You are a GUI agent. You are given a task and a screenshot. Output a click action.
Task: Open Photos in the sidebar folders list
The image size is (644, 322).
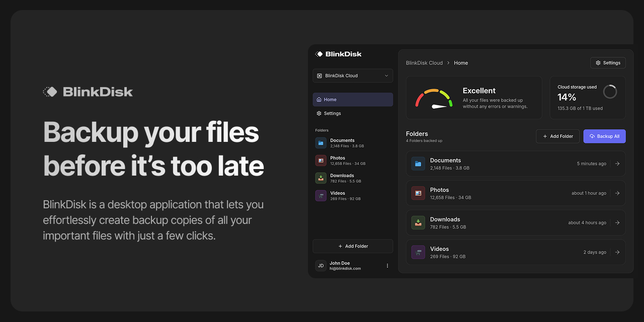(353, 160)
